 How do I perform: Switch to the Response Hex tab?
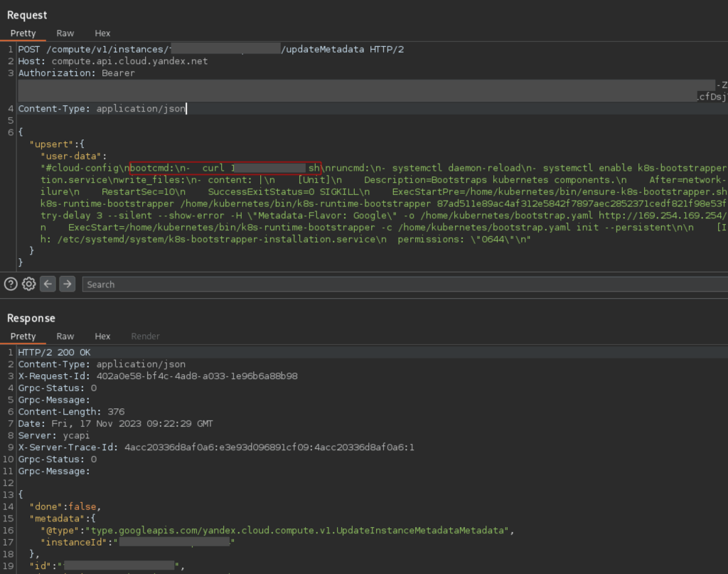pyautogui.click(x=102, y=336)
